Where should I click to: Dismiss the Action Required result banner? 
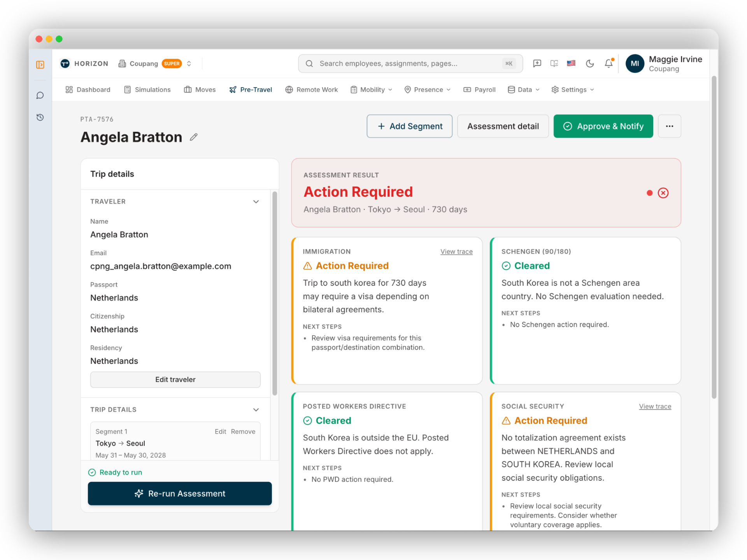point(663,193)
